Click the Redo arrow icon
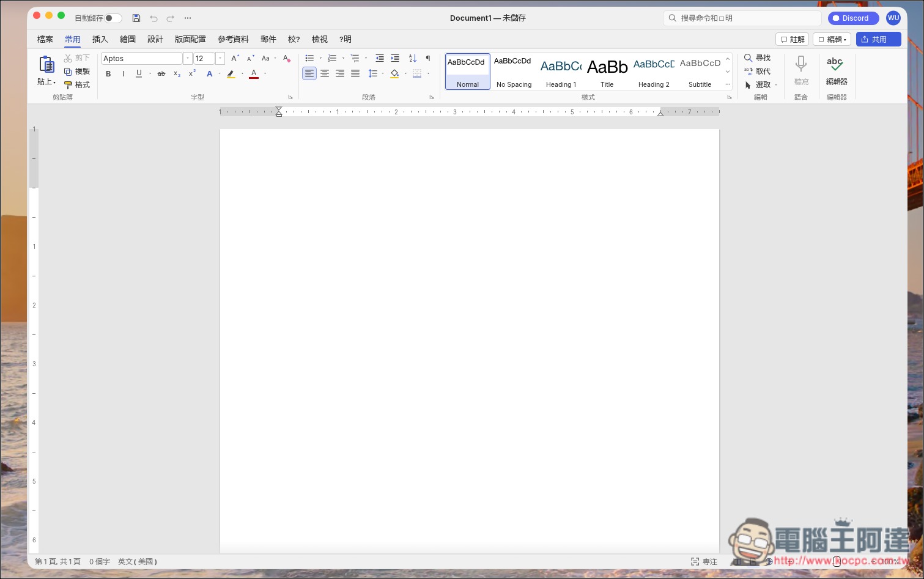 tap(171, 18)
